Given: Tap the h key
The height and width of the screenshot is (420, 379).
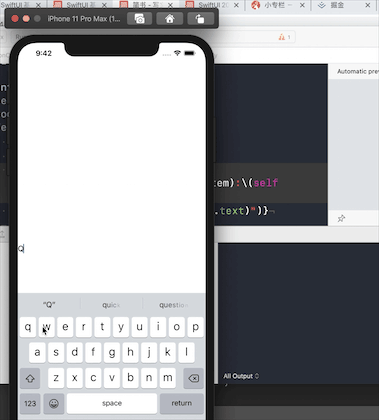Looking at the screenshot, I should pyautogui.click(x=130, y=352).
